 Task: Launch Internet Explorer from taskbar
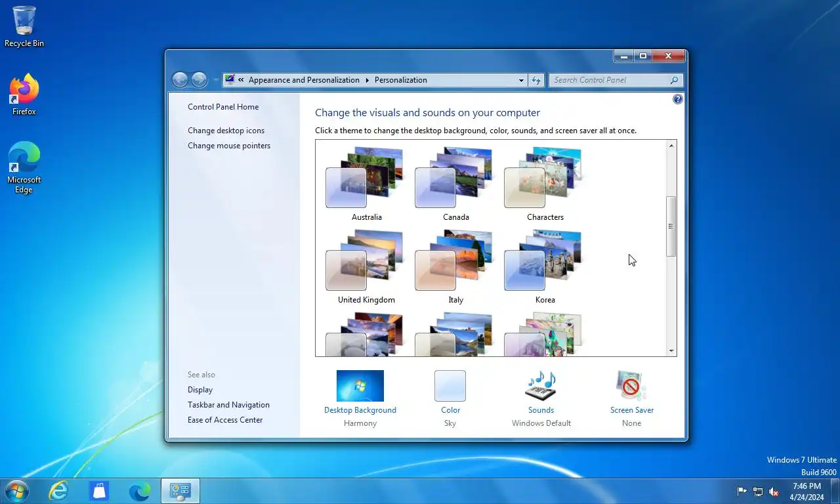point(58,491)
